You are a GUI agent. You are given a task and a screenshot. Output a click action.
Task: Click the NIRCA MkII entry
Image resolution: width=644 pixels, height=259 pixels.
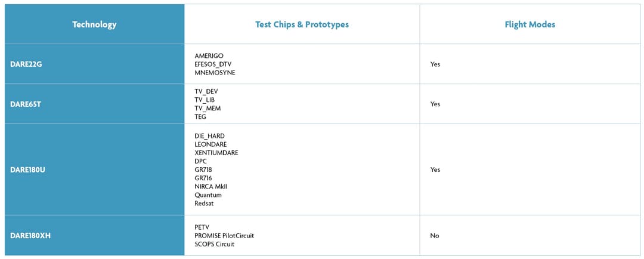pyautogui.click(x=211, y=186)
